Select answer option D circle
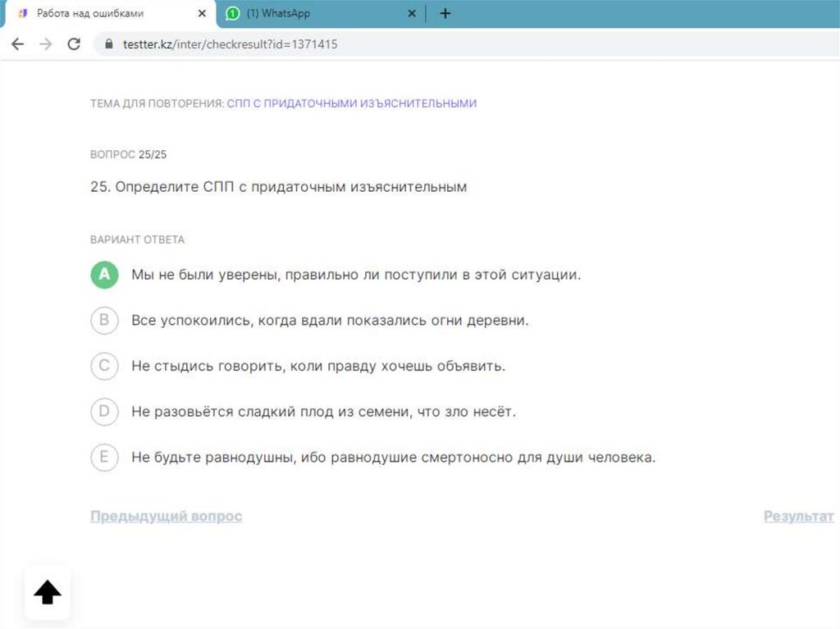 pos(104,412)
